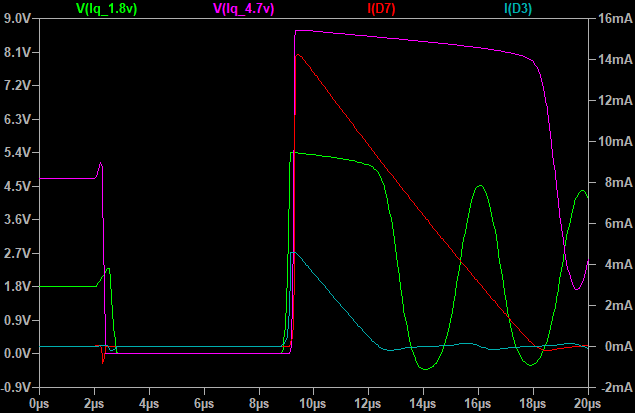Click the 16mA right axis label
Viewport: 635px width, 413px height.
pos(615,19)
